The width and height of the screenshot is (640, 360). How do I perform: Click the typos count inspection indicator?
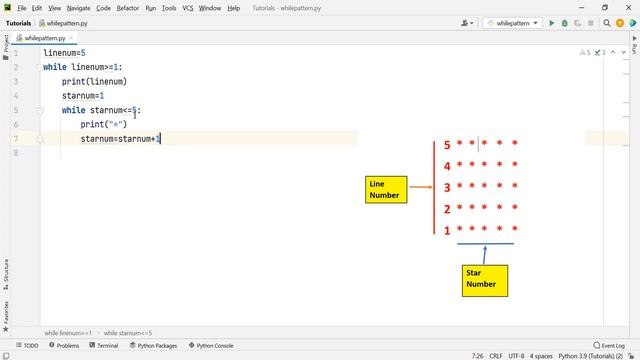600,52
